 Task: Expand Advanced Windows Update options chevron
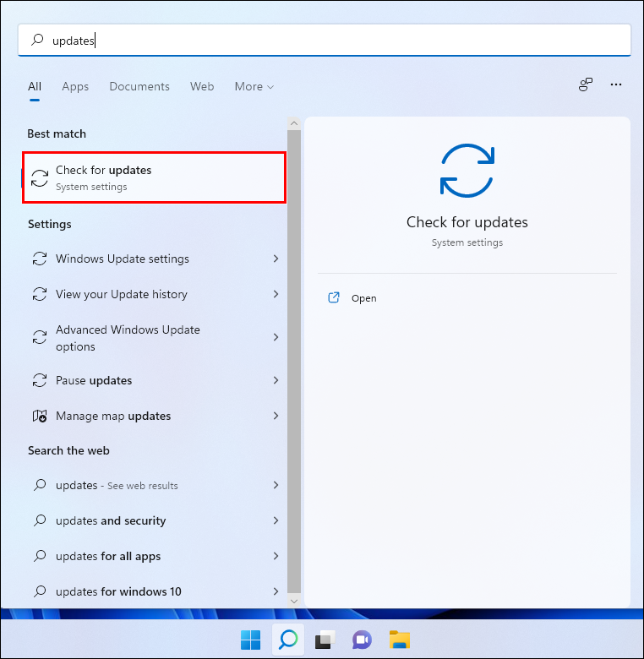(276, 337)
